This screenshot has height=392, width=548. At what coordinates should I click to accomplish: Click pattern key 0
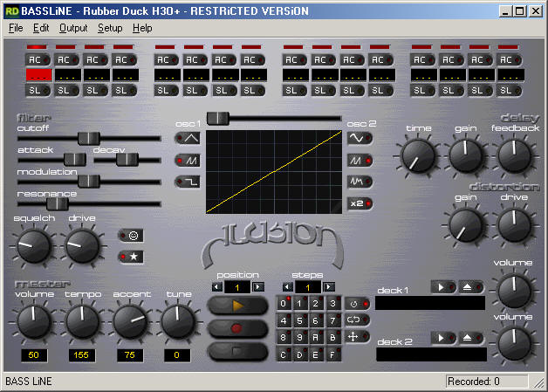[284, 304]
